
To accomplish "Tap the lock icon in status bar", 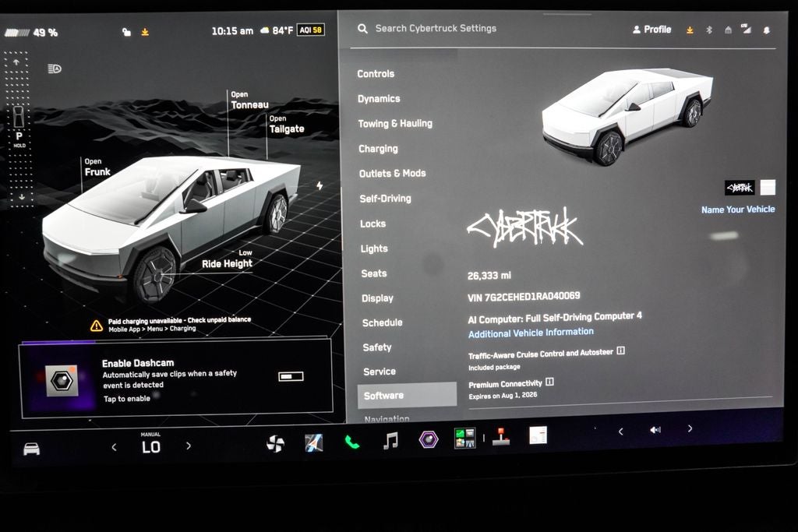I will coord(126,32).
